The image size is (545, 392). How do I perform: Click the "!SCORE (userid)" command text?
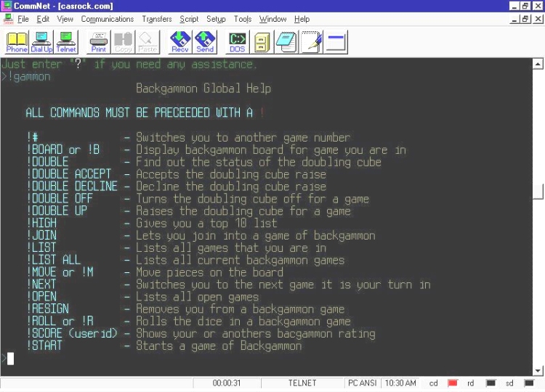(x=72, y=333)
